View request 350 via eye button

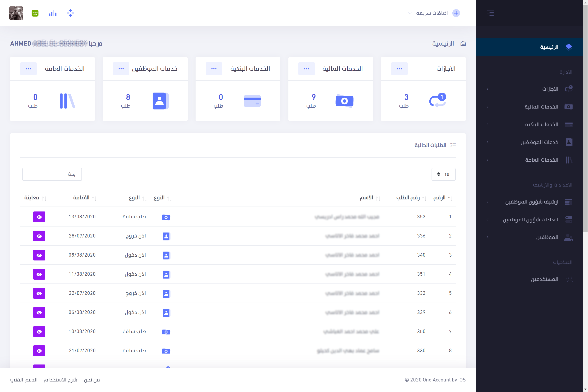[39, 331]
